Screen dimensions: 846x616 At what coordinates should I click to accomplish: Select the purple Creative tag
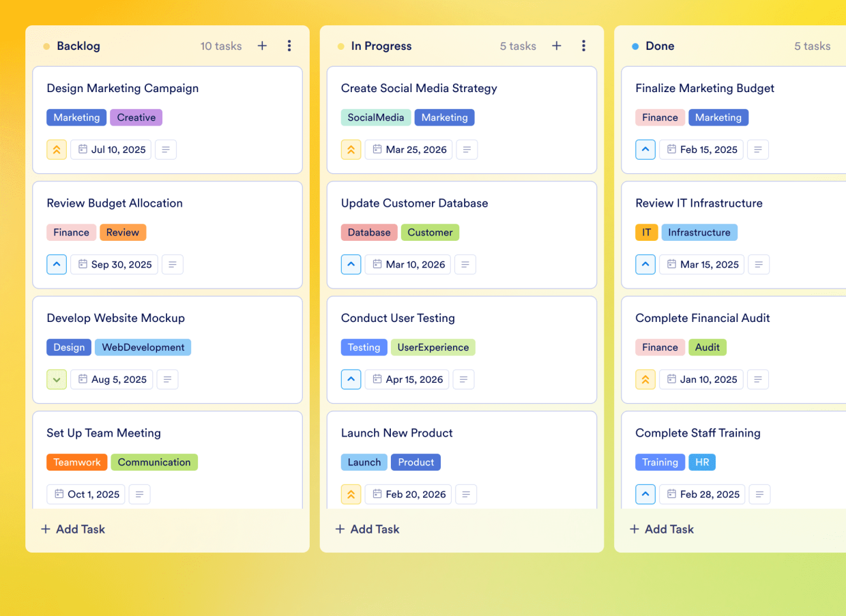click(136, 117)
